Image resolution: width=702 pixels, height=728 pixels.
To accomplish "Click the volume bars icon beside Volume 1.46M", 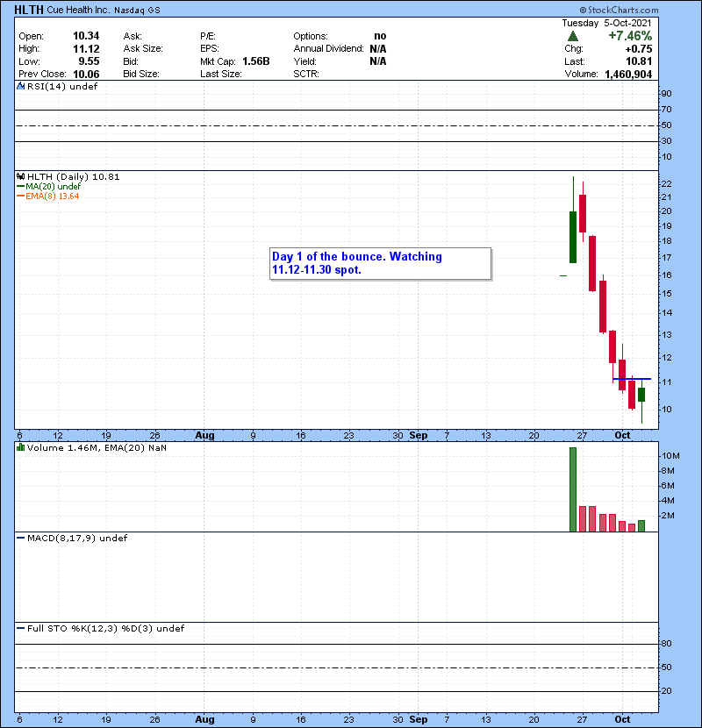I will tap(21, 447).
